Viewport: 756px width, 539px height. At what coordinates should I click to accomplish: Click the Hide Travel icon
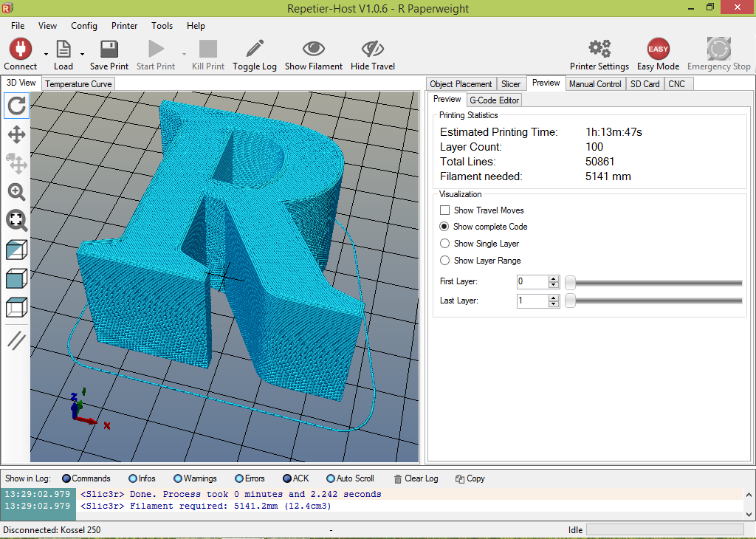(x=372, y=49)
